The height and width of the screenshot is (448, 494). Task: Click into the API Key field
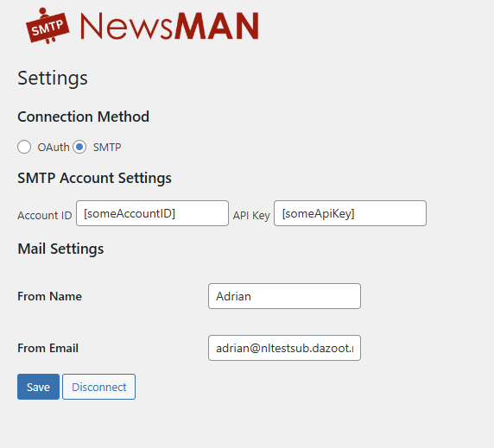point(350,213)
